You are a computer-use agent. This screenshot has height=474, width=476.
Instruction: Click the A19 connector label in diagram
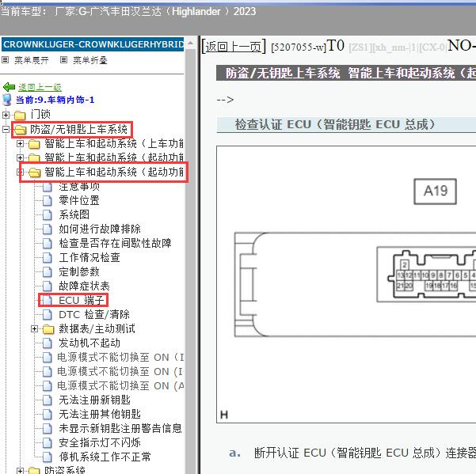[436, 191]
